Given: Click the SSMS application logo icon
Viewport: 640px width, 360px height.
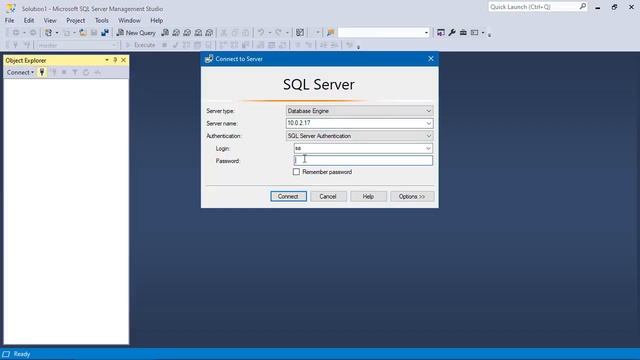Looking at the screenshot, I should coord(11,8).
